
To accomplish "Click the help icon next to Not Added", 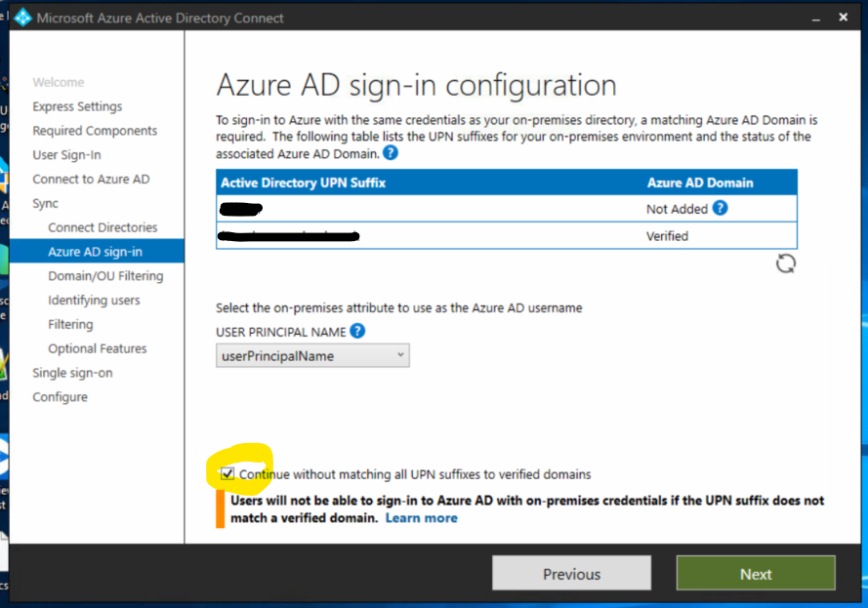I will (720, 208).
